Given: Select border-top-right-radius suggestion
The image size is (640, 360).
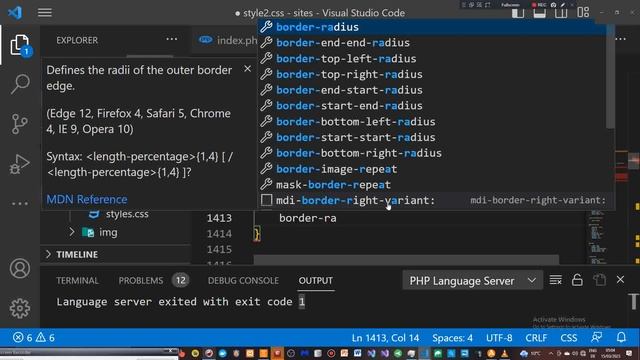Looking at the screenshot, I should click(432, 74).
